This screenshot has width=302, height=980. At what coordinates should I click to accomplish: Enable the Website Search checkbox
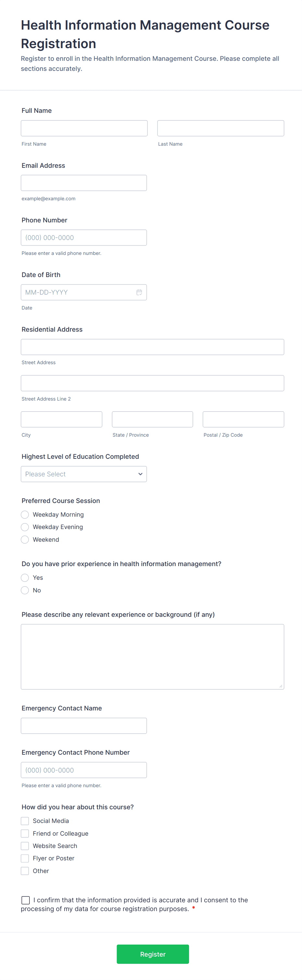(25, 846)
